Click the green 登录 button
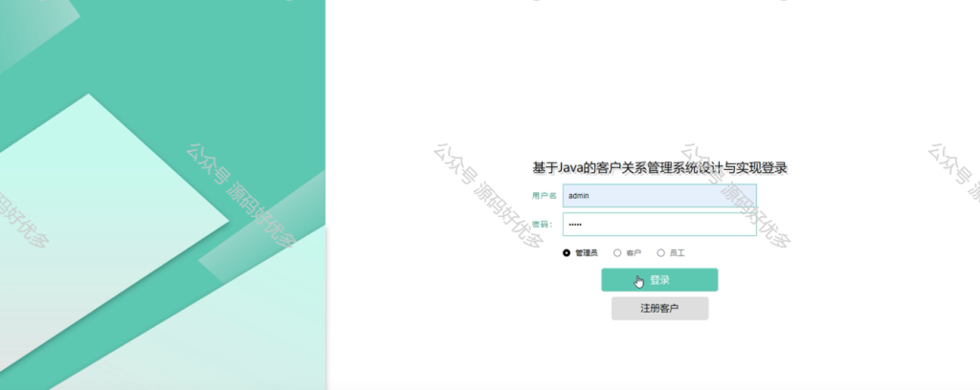 (x=659, y=280)
